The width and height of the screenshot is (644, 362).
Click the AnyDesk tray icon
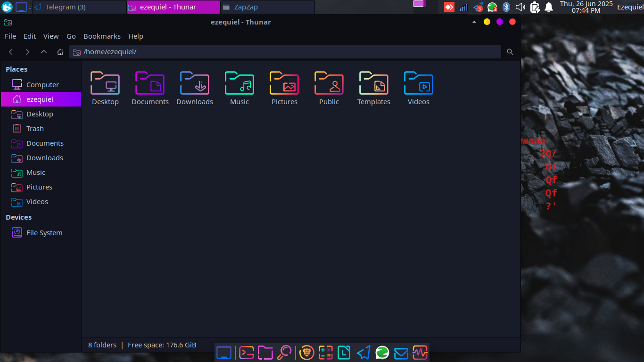pos(449,7)
